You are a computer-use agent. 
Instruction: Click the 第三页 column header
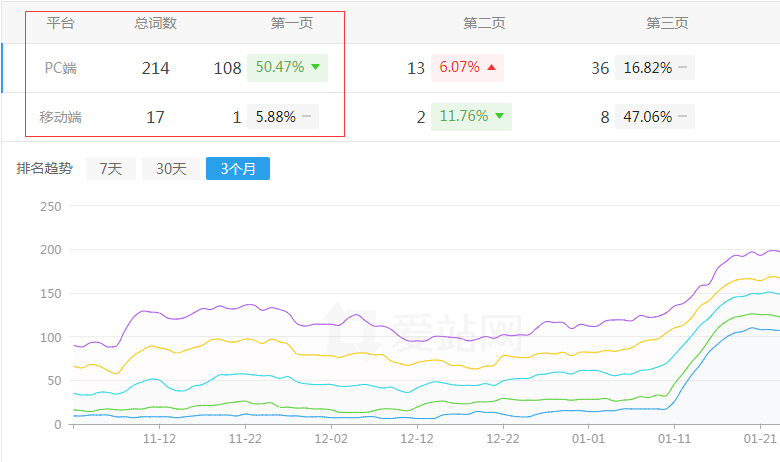[667, 23]
